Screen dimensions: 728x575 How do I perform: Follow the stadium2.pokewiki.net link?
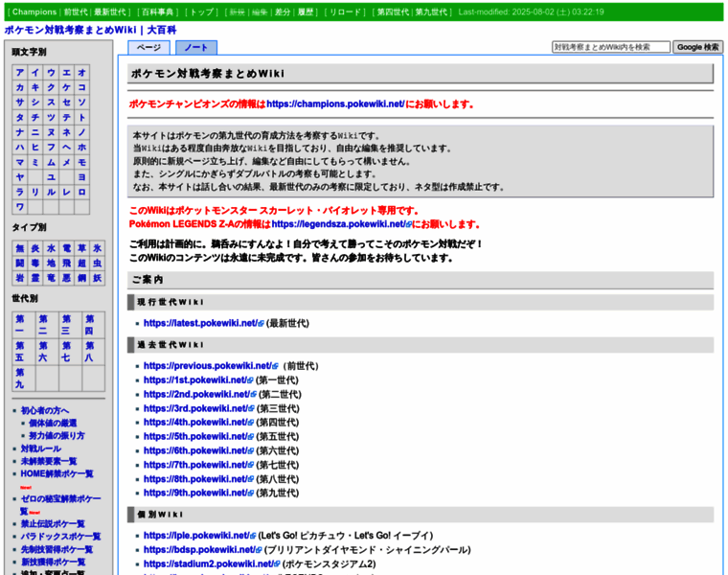(x=212, y=563)
